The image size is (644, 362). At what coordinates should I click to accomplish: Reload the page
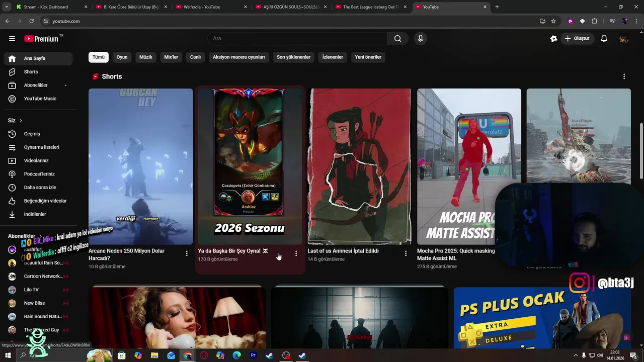31,21
